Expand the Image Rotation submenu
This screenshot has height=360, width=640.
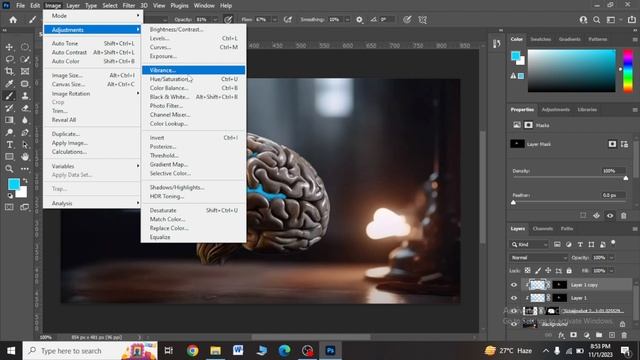(x=92, y=93)
